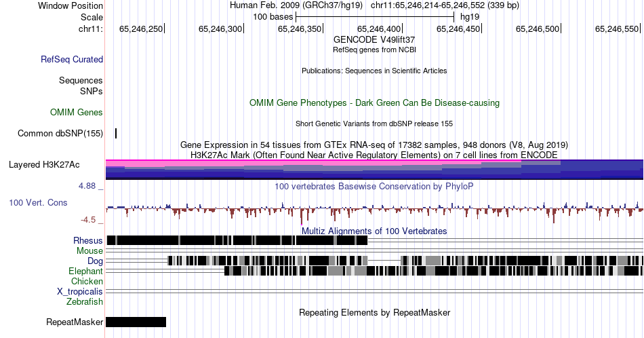Select the Chicken species label

point(87,281)
